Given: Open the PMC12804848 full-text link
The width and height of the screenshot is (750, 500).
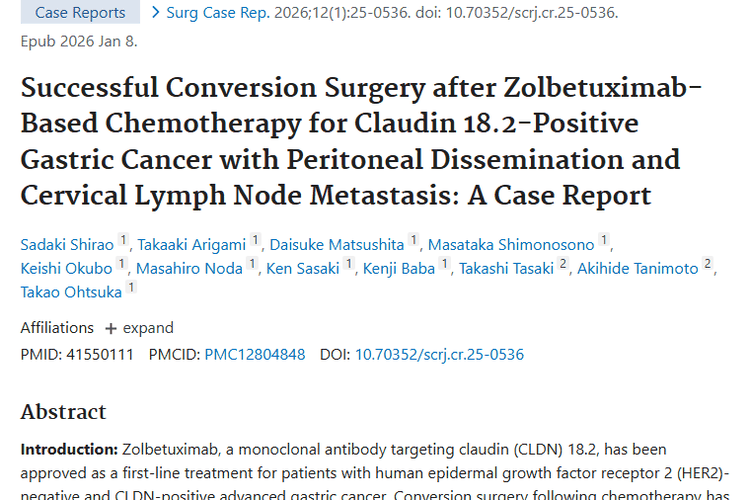Looking at the screenshot, I should coord(255,354).
